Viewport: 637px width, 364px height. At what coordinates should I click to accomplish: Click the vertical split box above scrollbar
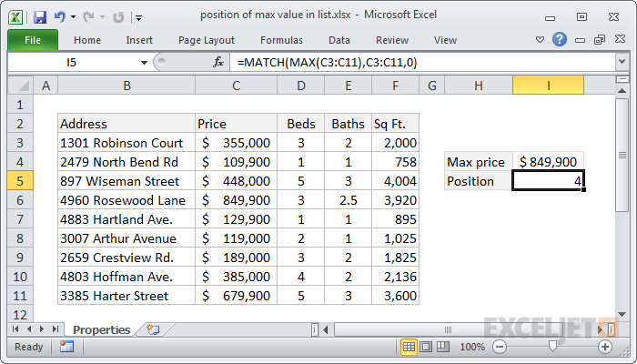pyautogui.click(x=622, y=80)
